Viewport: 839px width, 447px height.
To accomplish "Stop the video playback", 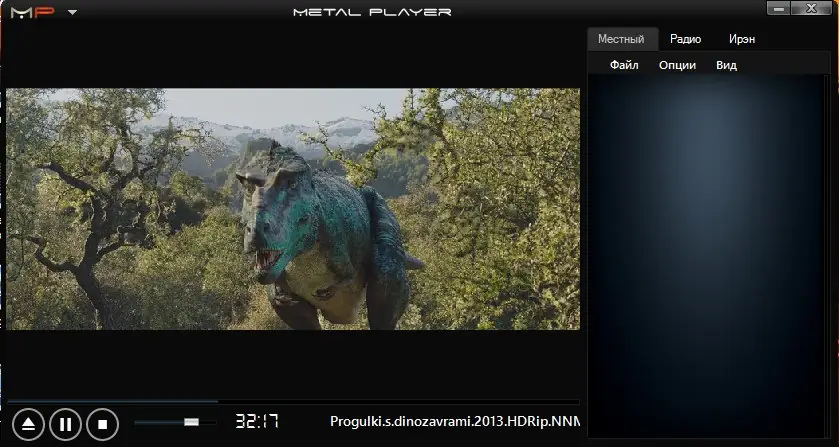I will pyautogui.click(x=102, y=425).
